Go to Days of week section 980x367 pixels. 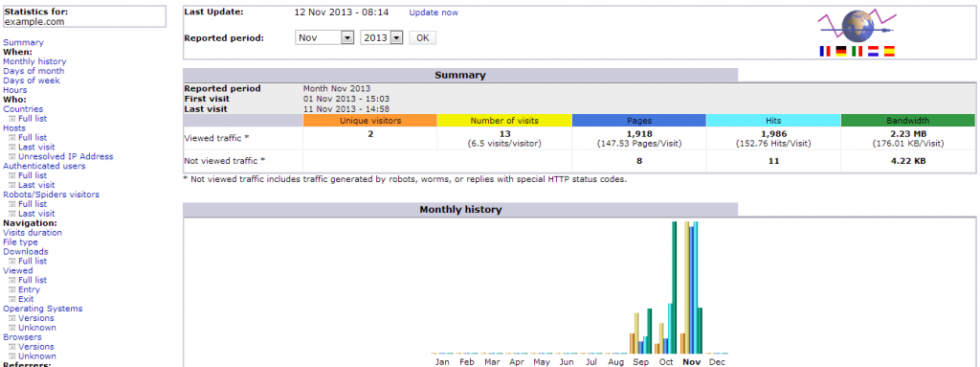tap(32, 80)
